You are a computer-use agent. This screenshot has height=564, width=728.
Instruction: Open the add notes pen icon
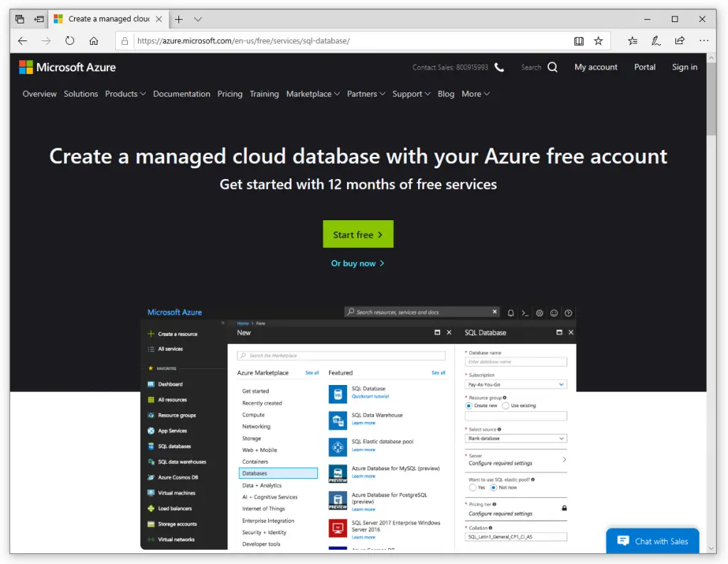655,40
